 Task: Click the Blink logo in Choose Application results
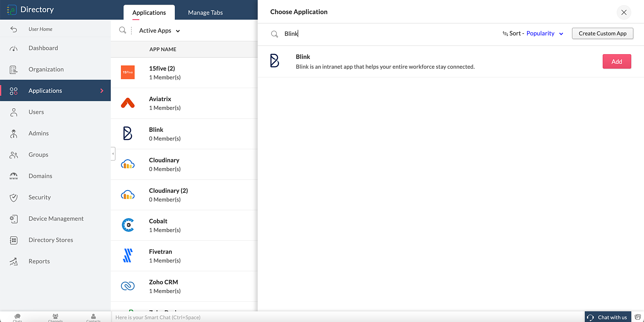[x=275, y=61]
